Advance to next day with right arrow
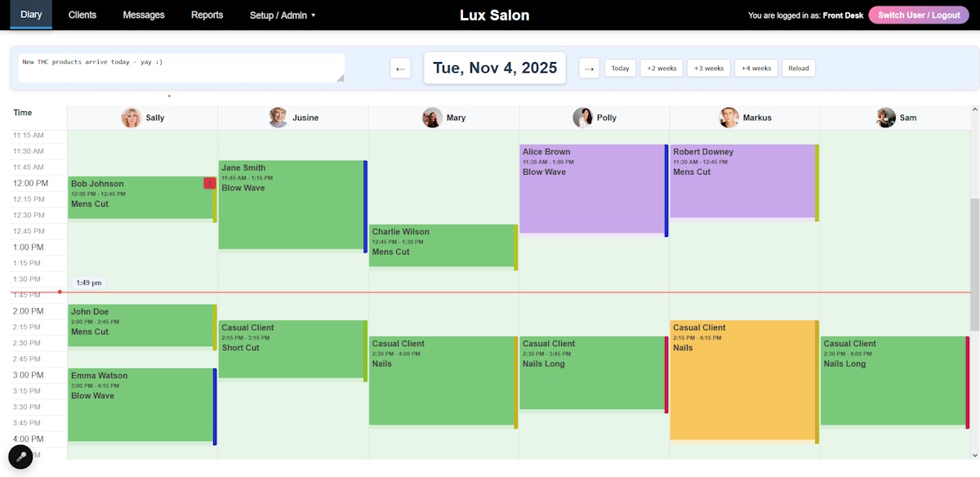 click(x=589, y=69)
